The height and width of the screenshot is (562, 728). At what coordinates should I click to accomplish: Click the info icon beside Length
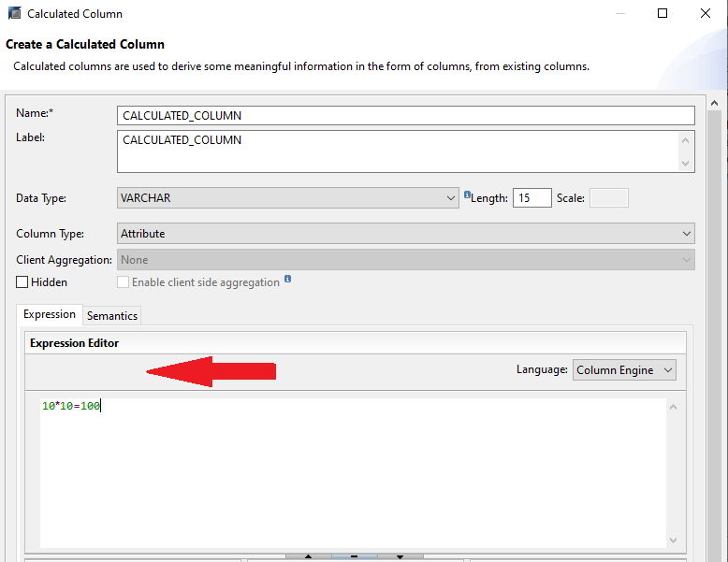[x=467, y=195]
